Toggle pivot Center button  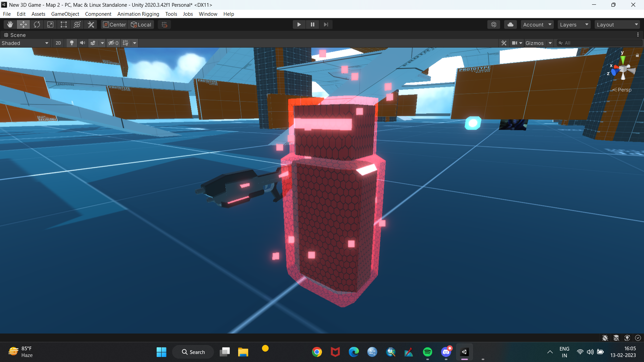114,24
